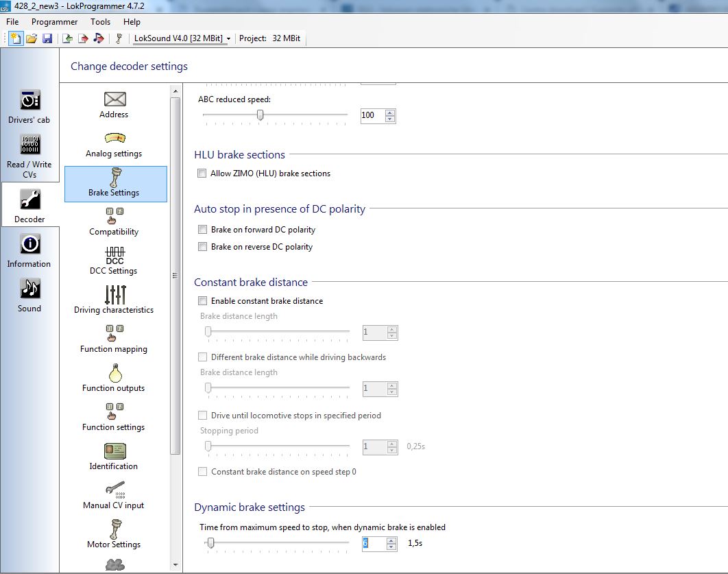Decrease dynamic brake time with down arrow
Image resolution: width=728 pixels, height=574 pixels.
tap(391, 547)
